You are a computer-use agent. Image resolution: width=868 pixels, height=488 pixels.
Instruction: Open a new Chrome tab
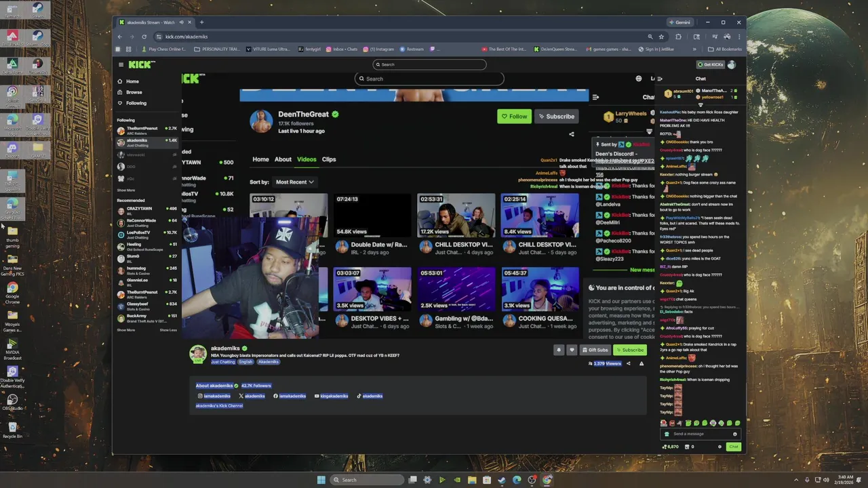click(x=201, y=22)
